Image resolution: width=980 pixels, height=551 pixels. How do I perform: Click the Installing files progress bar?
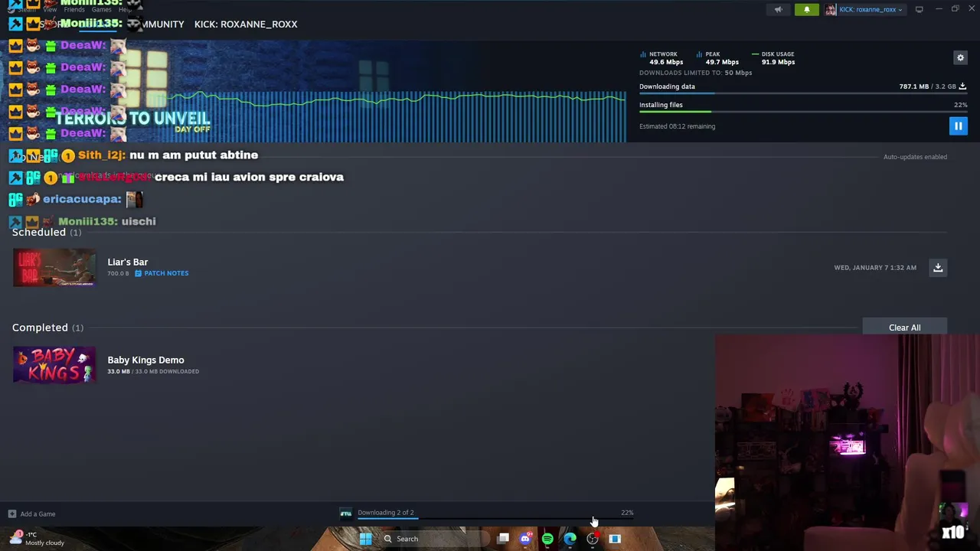[803, 112]
